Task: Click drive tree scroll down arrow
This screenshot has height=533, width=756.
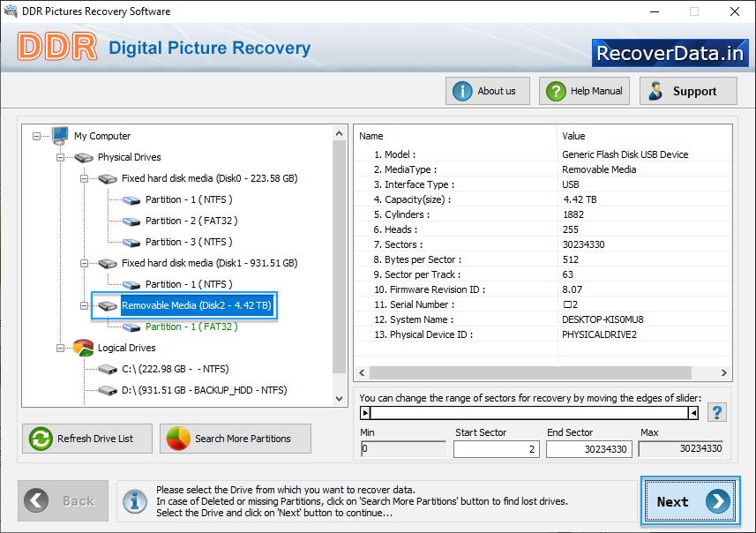Action: coord(340,399)
